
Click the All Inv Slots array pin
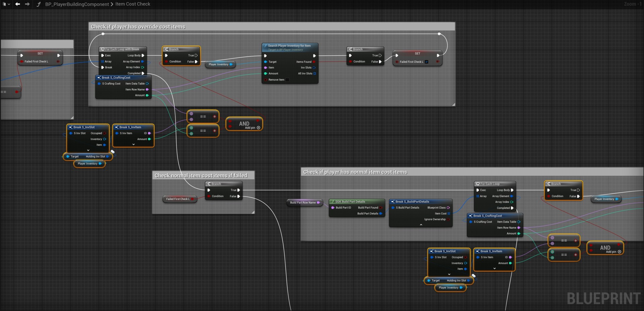pos(314,74)
